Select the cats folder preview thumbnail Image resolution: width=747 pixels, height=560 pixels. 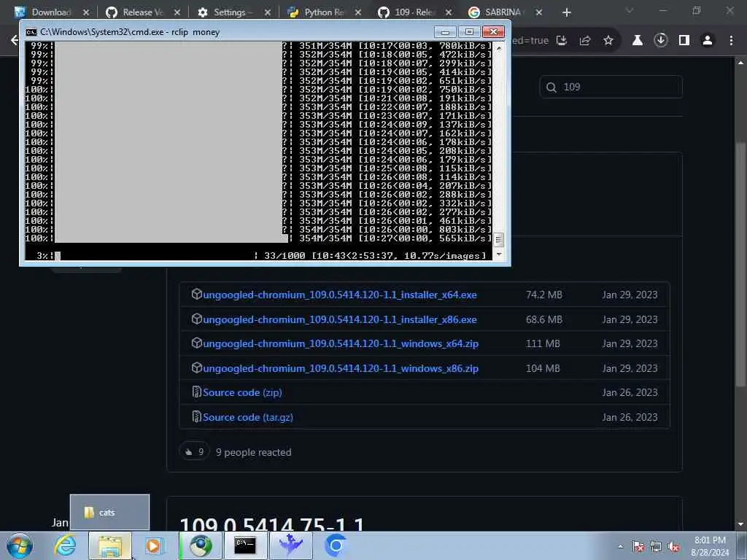pyautogui.click(x=109, y=513)
